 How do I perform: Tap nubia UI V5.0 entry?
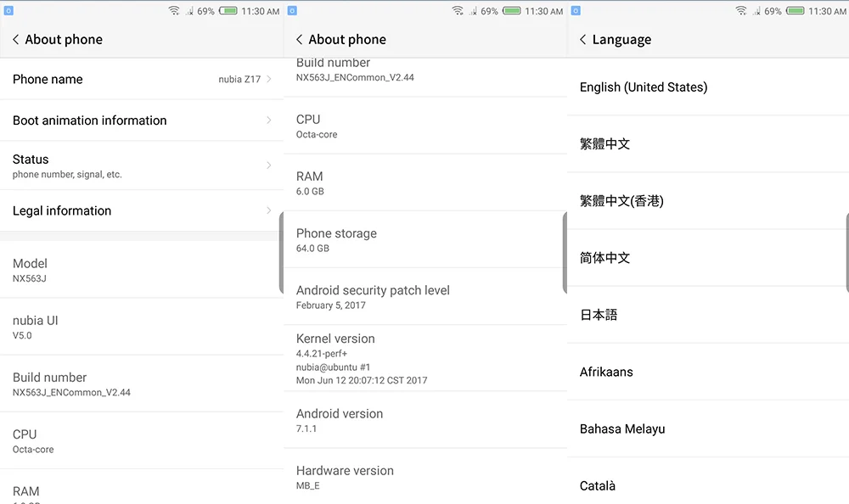[x=142, y=327]
